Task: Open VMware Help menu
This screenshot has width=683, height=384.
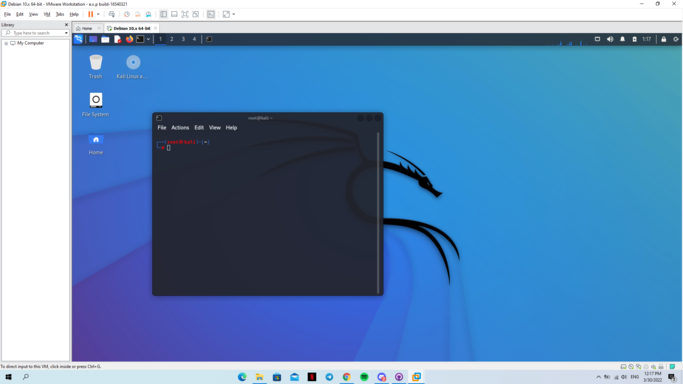Action: click(74, 14)
